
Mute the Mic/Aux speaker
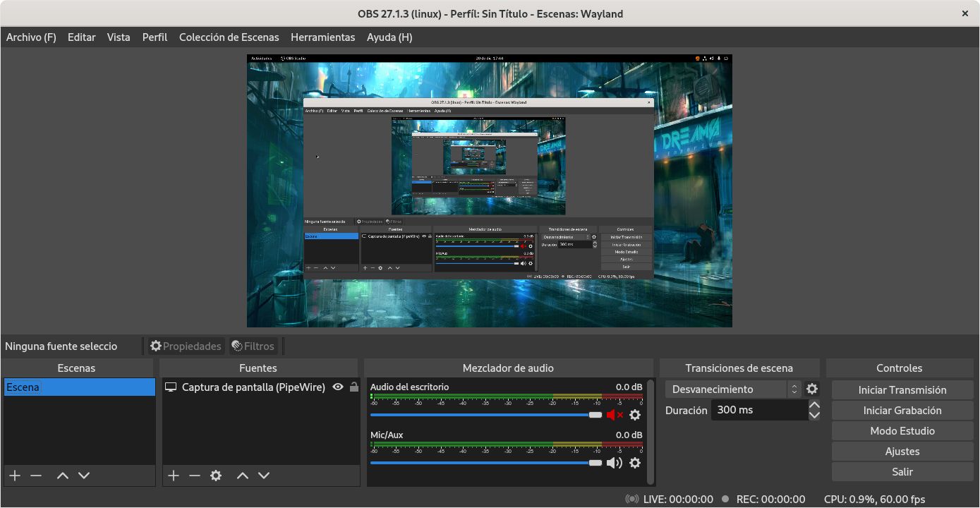click(615, 463)
